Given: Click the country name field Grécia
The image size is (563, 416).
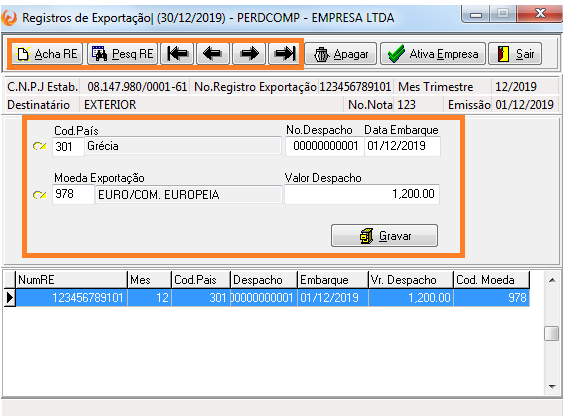Looking at the screenshot, I should click(183, 146).
